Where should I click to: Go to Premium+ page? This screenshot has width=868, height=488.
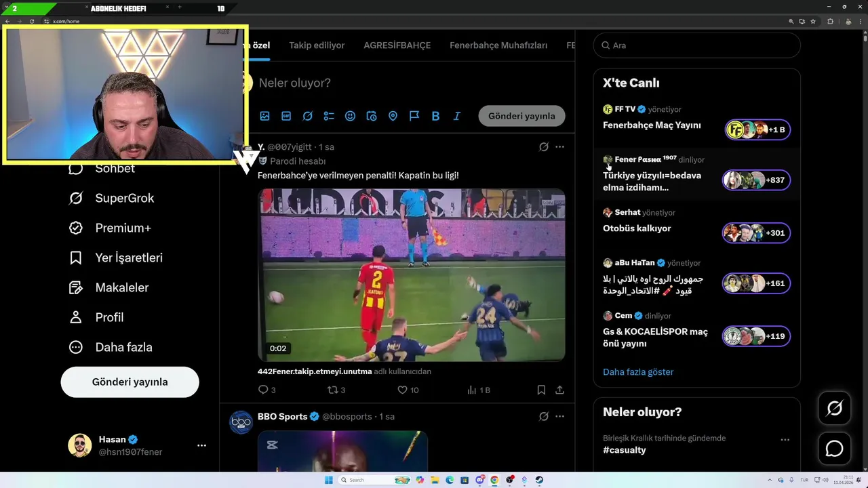[111, 228]
